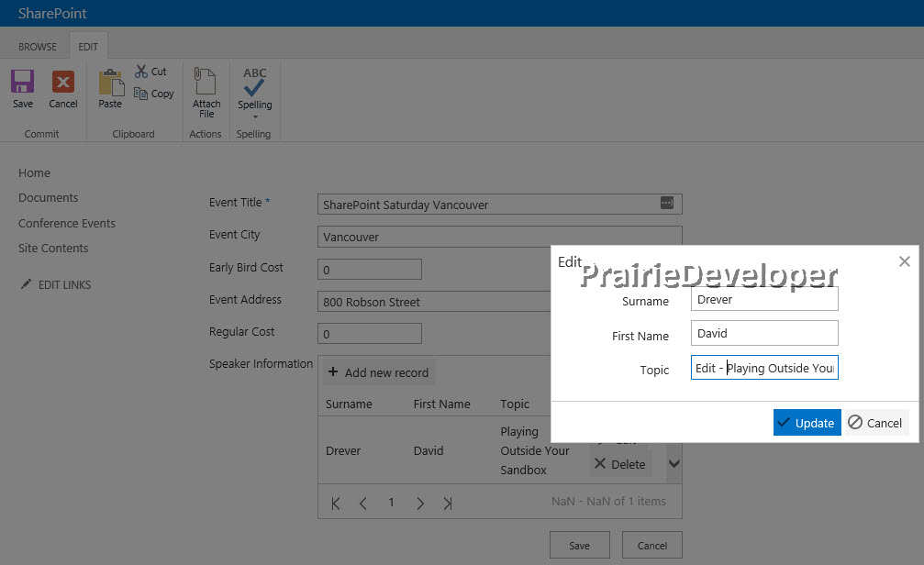The image size is (924, 565).
Task: Click into the Topic text field
Action: click(764, 368)
